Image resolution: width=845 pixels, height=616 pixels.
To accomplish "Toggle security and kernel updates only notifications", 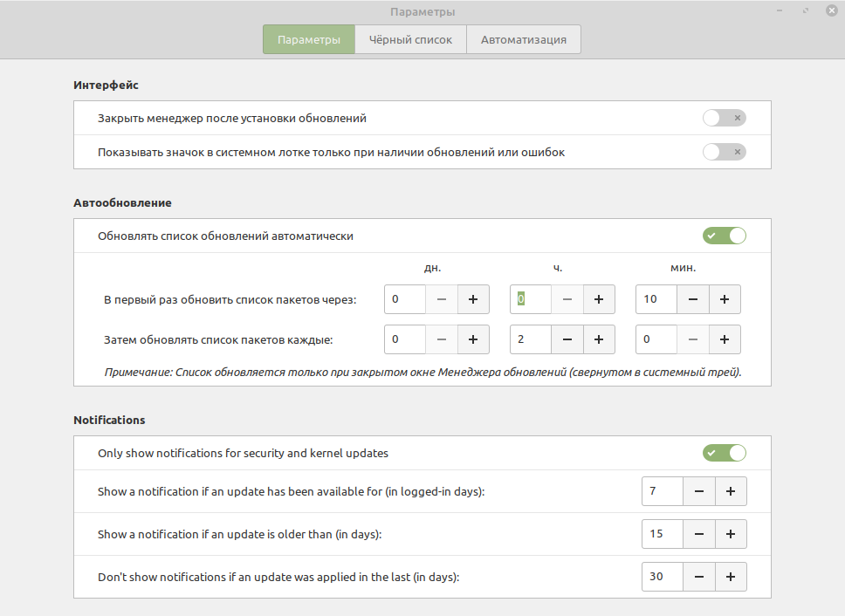I will 724,453.
